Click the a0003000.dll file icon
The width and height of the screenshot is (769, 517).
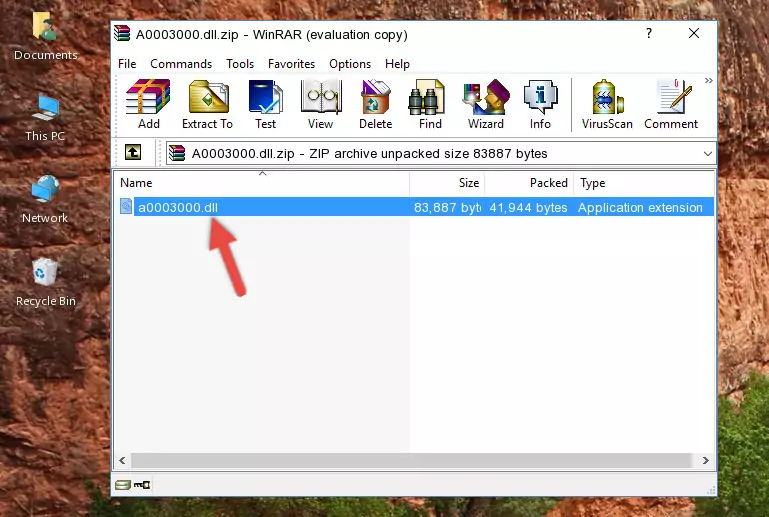tap(126, 207)
